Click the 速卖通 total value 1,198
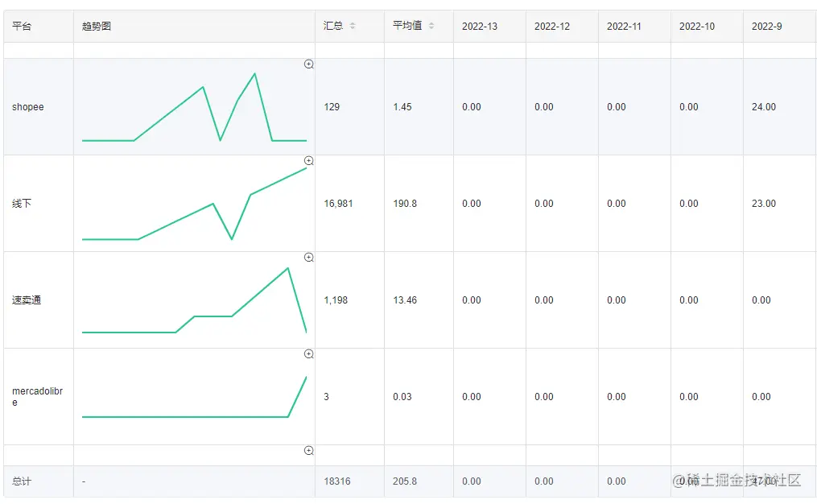This screenshot has height=504, width=817. [x=336, y=300]
